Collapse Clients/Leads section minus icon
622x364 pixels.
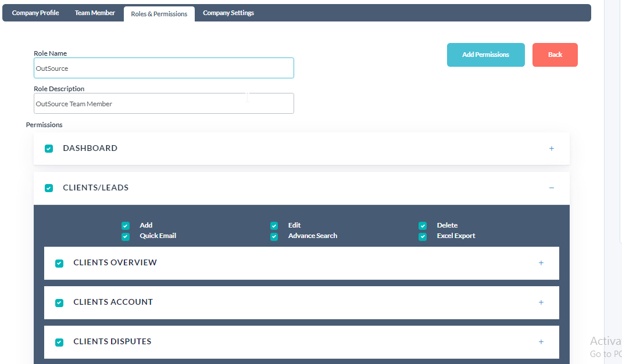(552, 188)
